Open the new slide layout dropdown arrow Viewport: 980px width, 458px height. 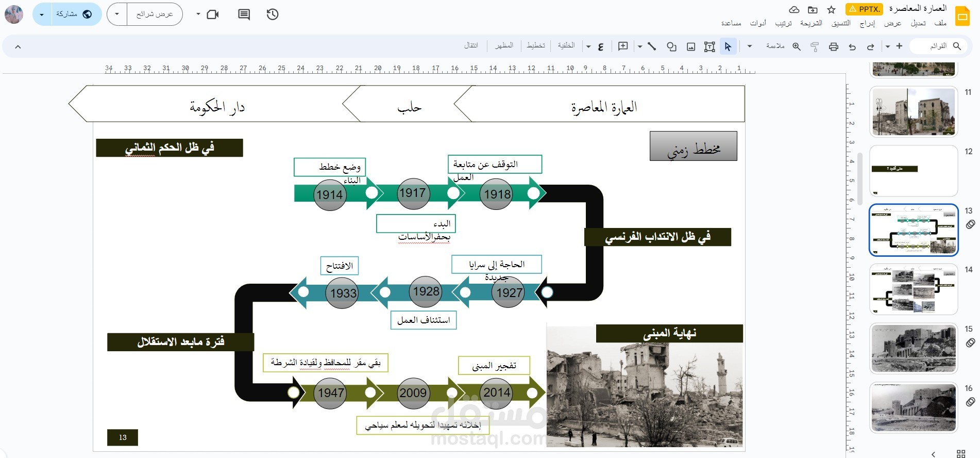pos(887,46)
